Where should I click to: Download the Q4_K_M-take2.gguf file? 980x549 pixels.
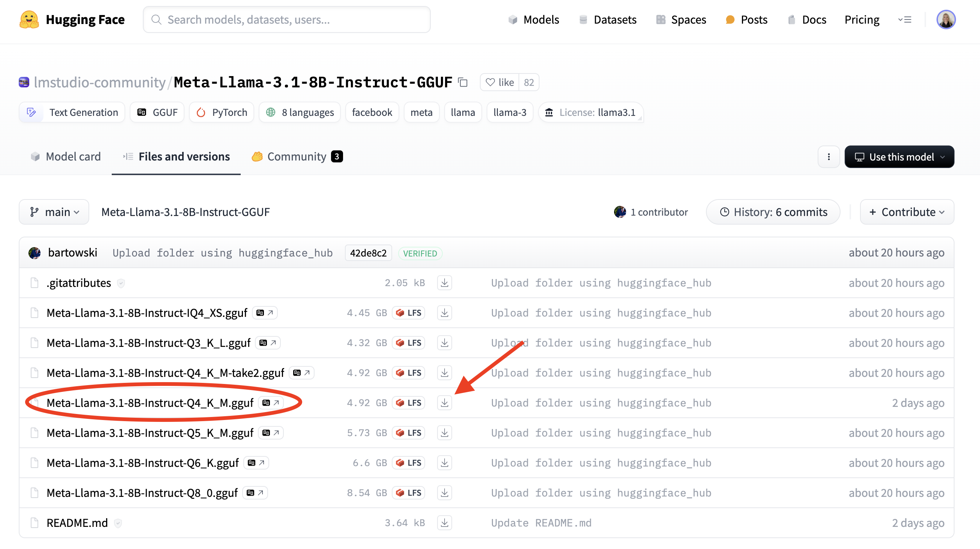[x=444, y=373]
